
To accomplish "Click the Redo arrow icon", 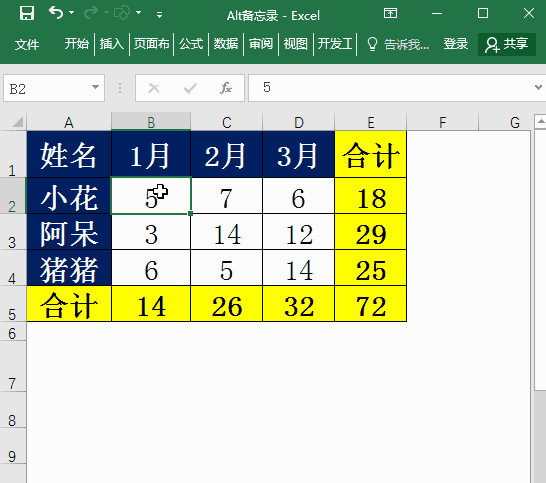I will tap(91, 13).
